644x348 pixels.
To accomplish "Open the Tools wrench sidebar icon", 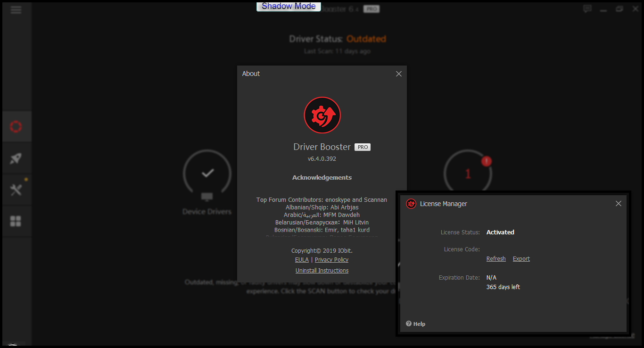I will pyautogui.click(x=16, y=190).
